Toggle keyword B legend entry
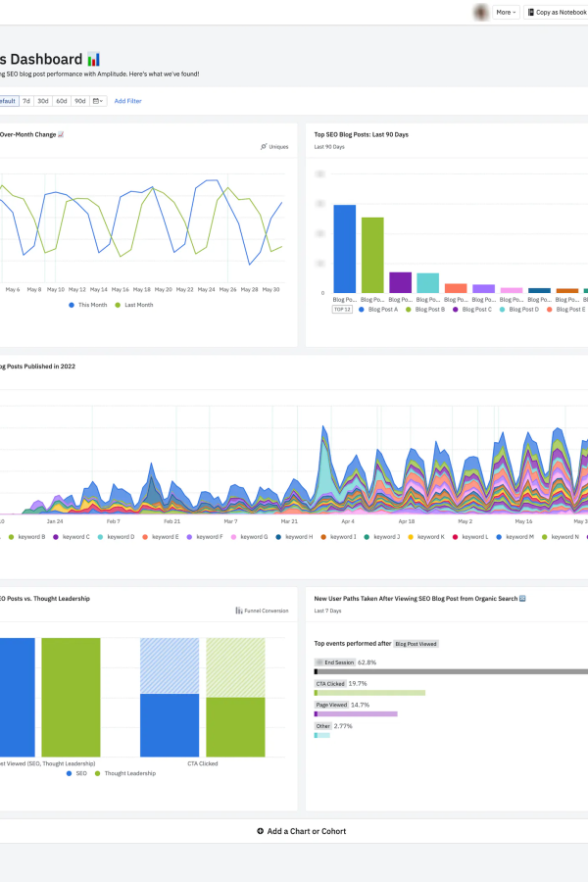588x882 pixels. coord(27,537)
